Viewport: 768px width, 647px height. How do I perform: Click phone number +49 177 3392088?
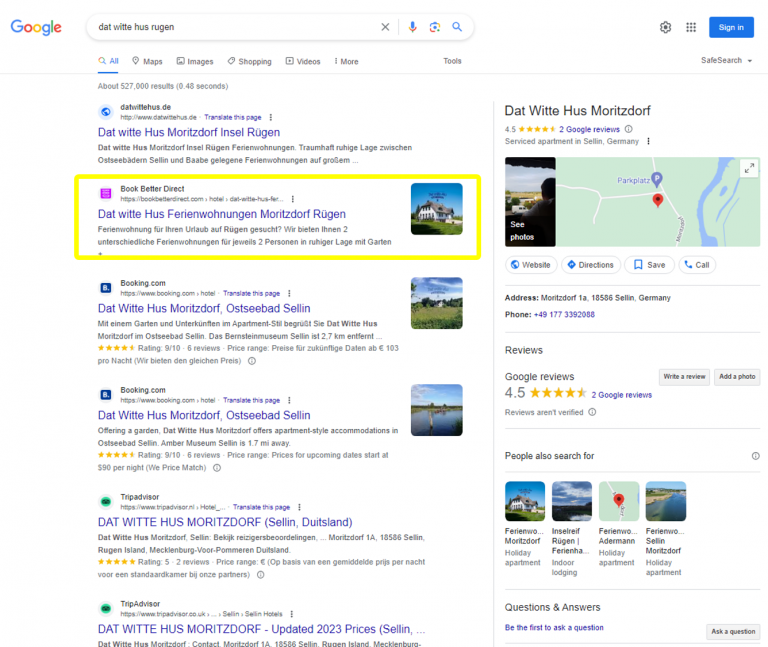pos(564,314)
